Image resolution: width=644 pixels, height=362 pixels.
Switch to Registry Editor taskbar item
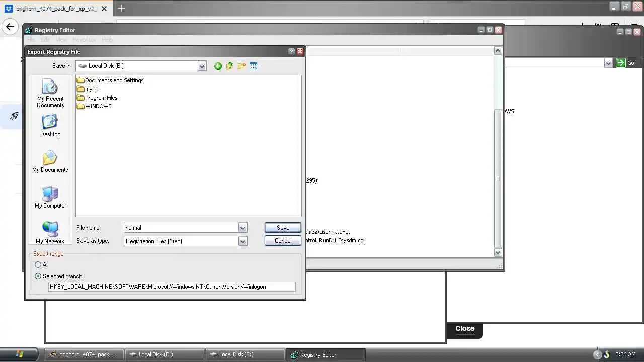coord(326,354)
